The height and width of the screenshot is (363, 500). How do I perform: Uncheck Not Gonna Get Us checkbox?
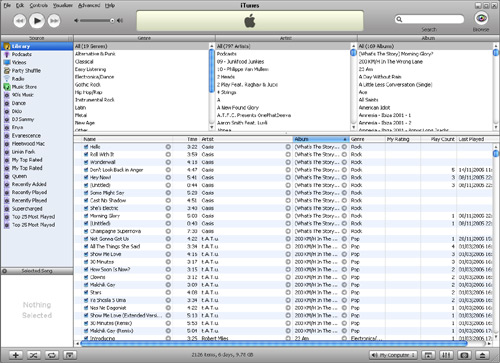[86, 239]
